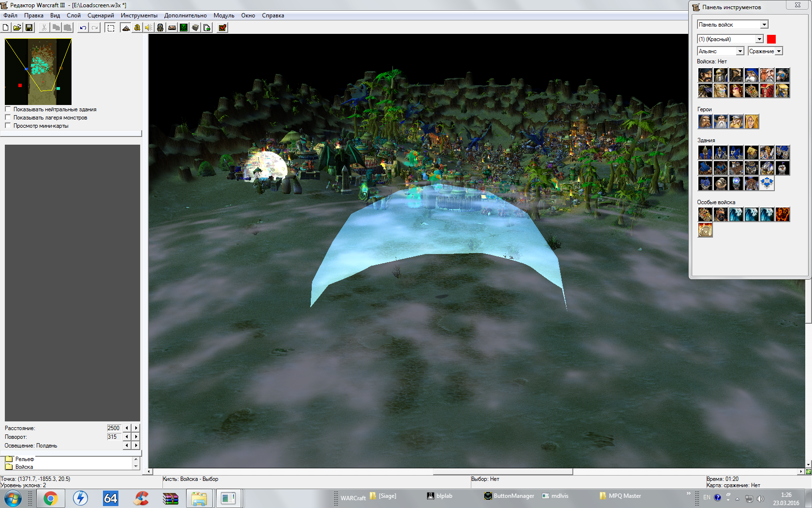Viewport: 812px width, 508px height.
Task: Click the minimap preview thumbnail
Action: tap(38, 72)
